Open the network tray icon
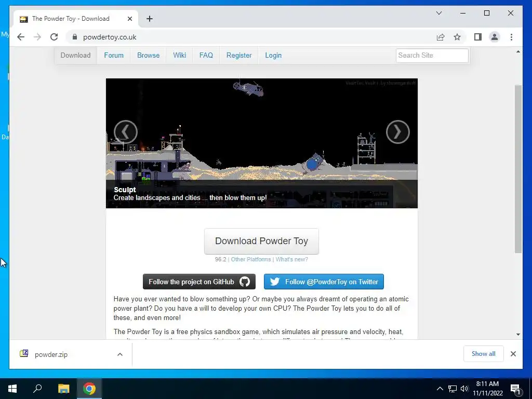Image resolution: width=532 pixels, height=399 pixels. coord(453,389)
